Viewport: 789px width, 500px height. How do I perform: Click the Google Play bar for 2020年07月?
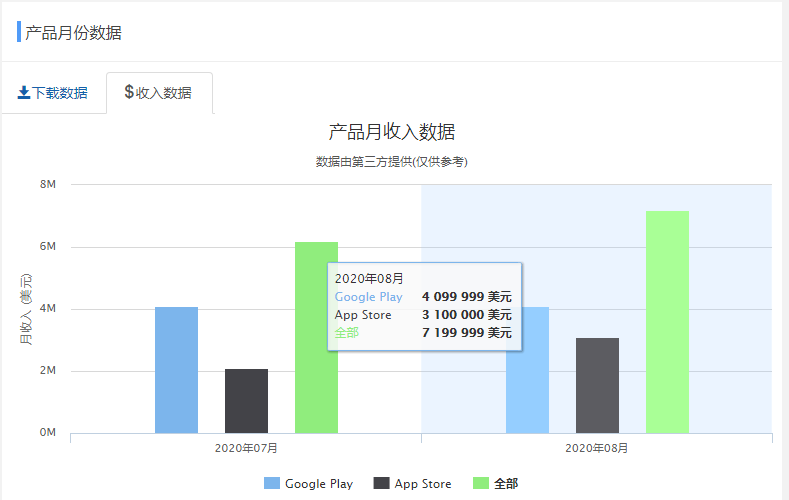(x=176, y=370)
